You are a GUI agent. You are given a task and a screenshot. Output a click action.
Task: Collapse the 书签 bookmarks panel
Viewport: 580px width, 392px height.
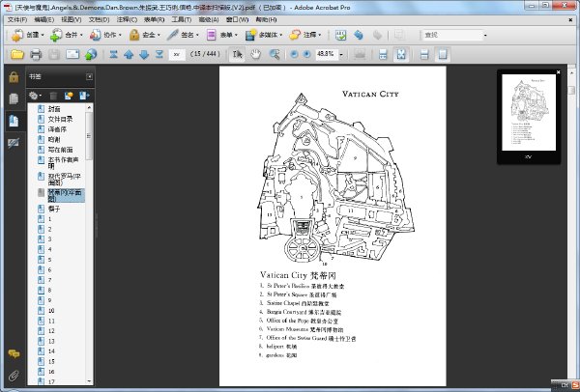89,77
